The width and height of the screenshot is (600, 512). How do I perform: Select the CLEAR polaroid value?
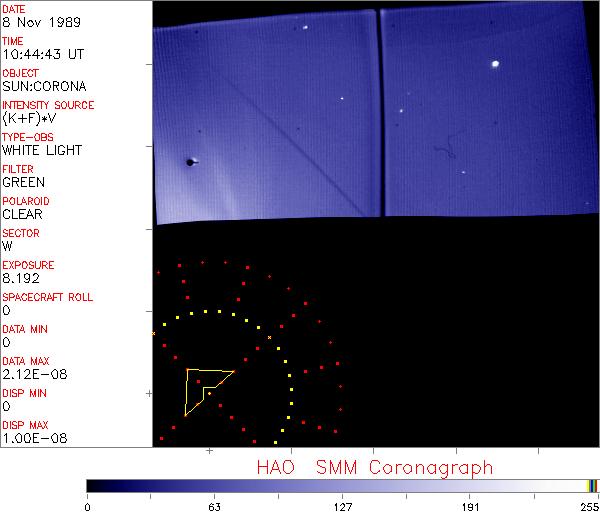22,214
